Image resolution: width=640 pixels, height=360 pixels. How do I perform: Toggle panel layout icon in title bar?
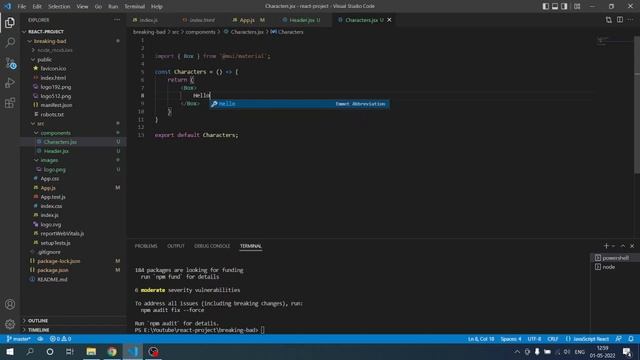coord(555,6)
